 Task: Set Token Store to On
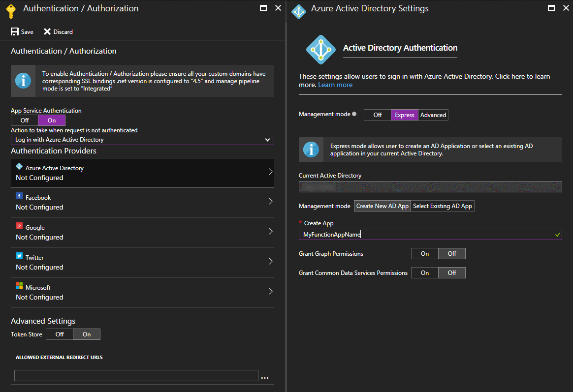[87, 334]
